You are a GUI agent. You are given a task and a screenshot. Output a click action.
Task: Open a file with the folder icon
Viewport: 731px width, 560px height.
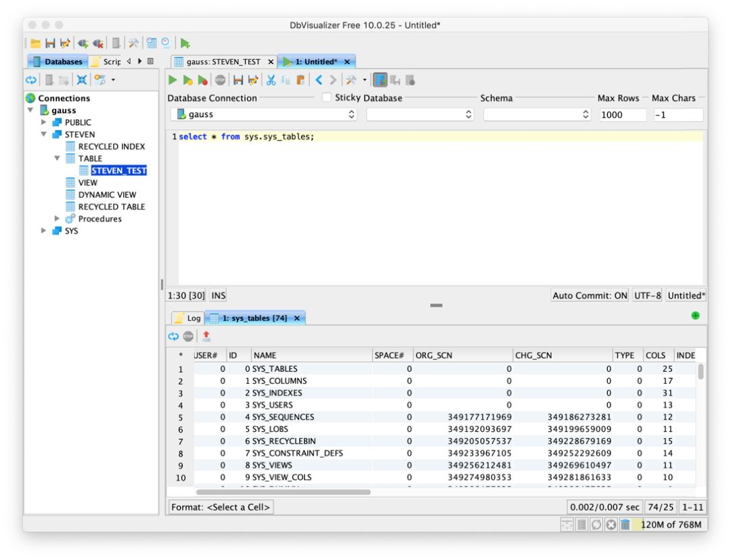click(35, 43)
